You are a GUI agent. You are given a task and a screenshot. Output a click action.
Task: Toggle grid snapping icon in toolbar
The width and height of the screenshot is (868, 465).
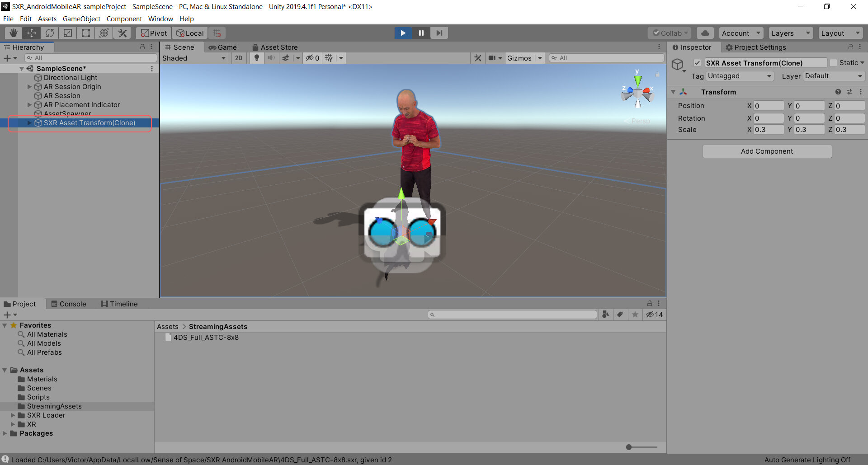click(x=217, y=33)
